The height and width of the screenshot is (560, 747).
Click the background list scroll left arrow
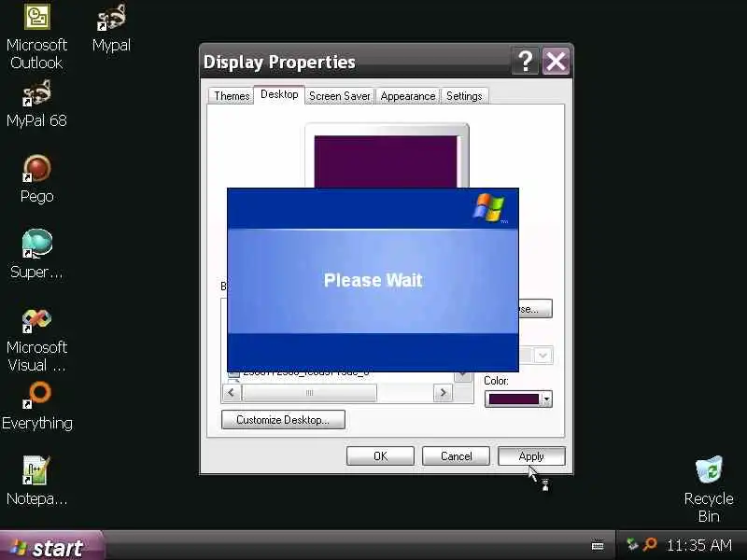click(x=232, y=393)
